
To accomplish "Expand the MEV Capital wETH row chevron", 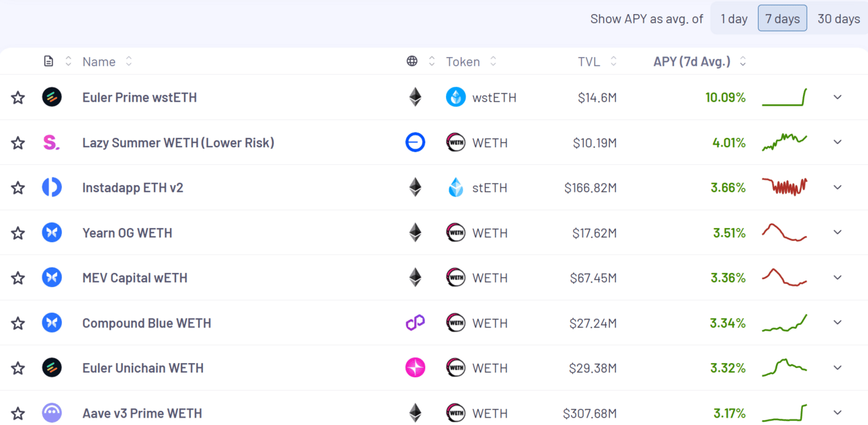I will [838, 277].
